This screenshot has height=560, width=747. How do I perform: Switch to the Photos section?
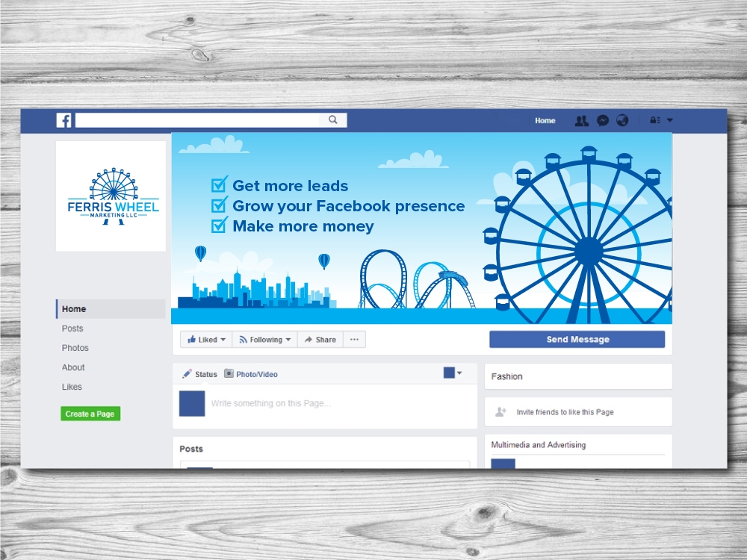[x=75, y=347]
